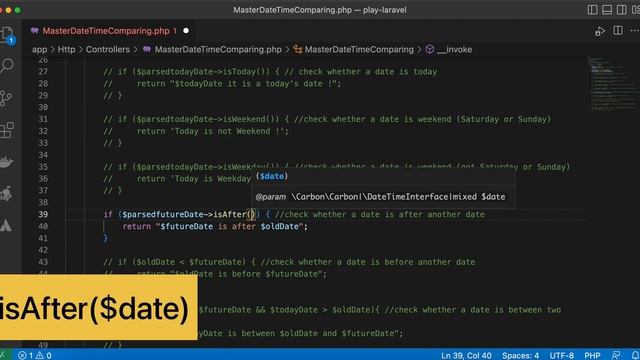Click isAfter method call on line 39

point(230,214)
